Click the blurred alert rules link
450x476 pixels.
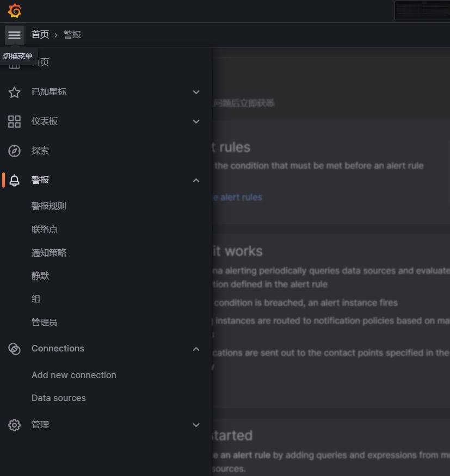[237, 197]
